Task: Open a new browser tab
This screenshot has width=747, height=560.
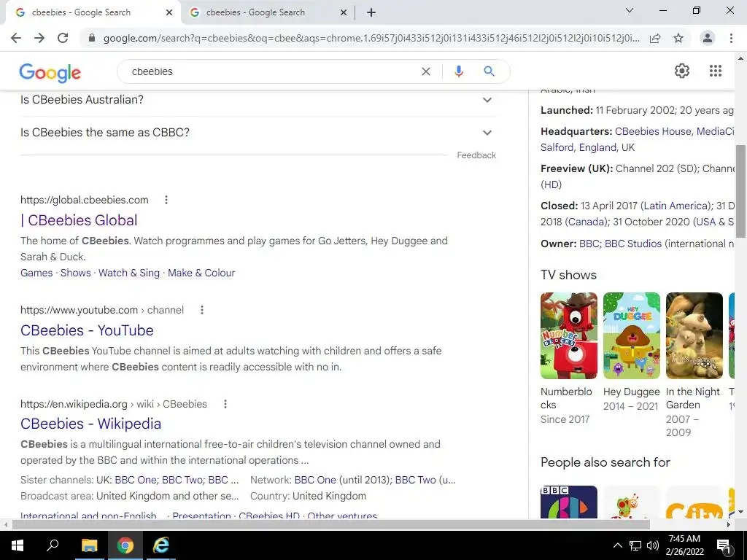Action: 371,12
